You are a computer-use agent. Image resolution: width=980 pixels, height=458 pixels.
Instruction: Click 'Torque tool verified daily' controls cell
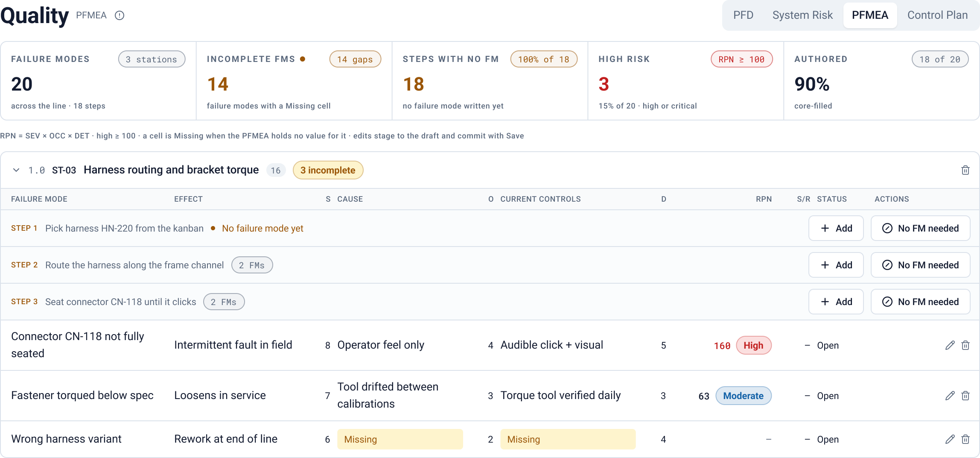(560, 395)
